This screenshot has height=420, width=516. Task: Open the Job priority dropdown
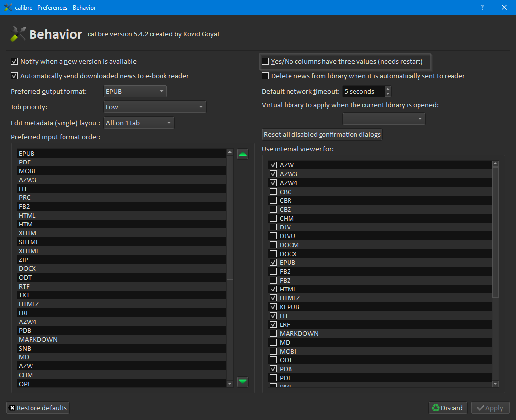click(155, 107)
